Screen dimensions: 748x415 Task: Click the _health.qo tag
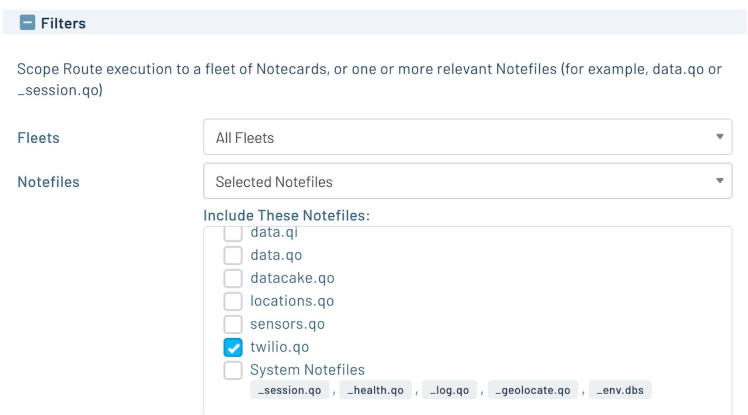pos(376,390)
